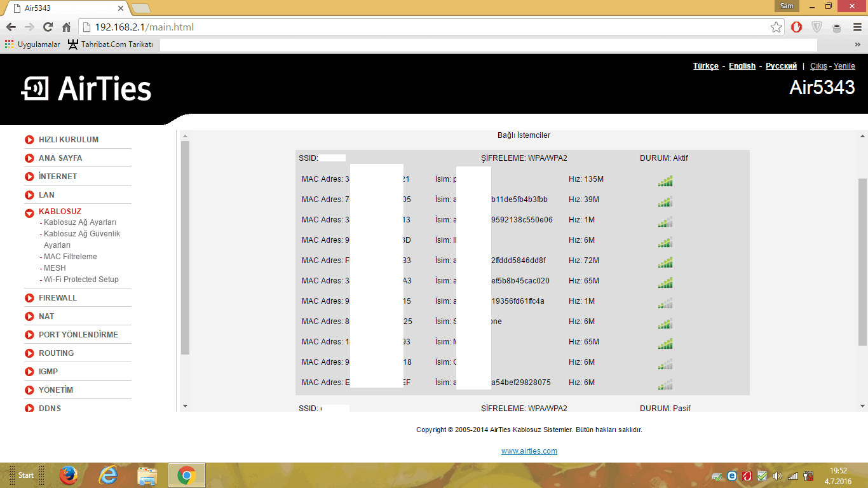Open Internet Explorer from the taskbar

(109, 475)
